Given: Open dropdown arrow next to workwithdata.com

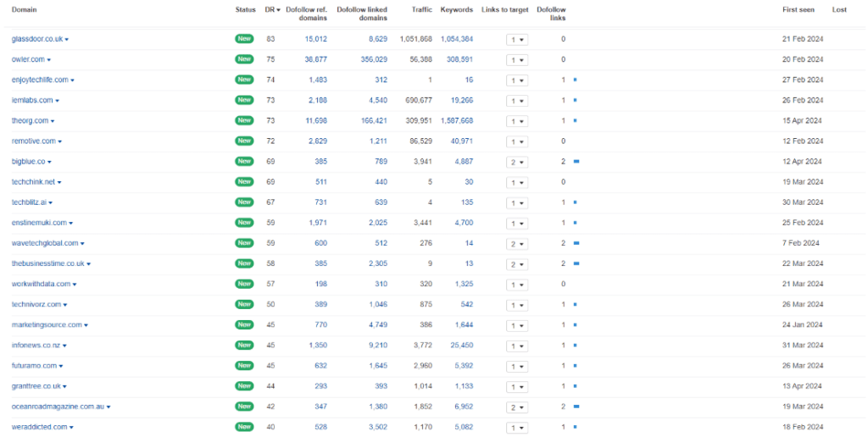Looking at the screenshot, I should [x=75, y=285].
